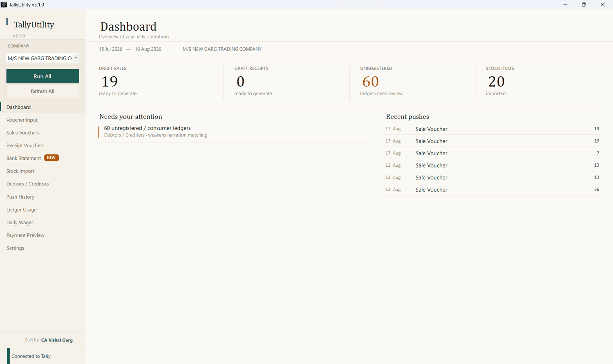The height and width of the screenshot is (364, 613).
Task: Open Receipt Vouchers section
Action: click(x=43, y=145)
